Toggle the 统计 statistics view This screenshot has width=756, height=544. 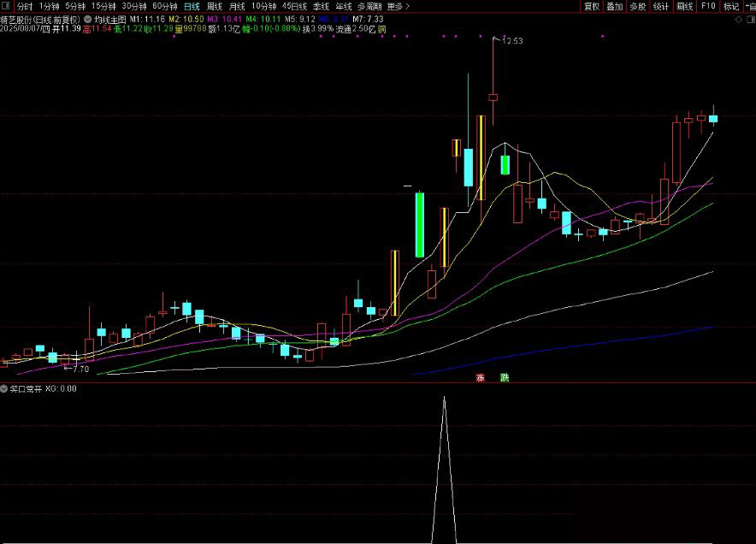[x=661, y=6]
